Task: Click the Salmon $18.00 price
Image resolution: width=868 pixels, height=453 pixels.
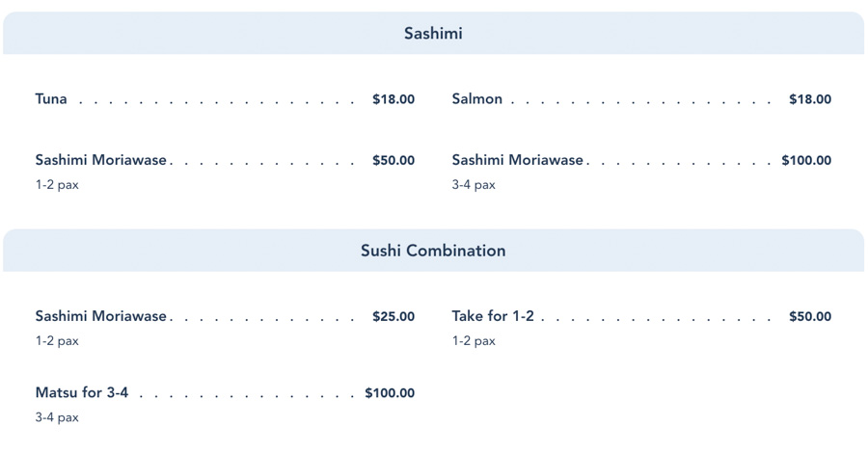Action: tap(810, 99)
